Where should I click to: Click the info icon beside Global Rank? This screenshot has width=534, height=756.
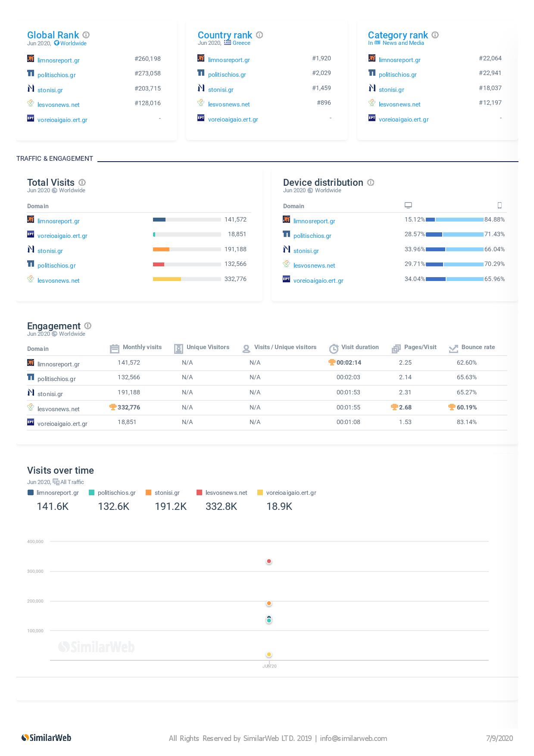click(x=86, y=35)
